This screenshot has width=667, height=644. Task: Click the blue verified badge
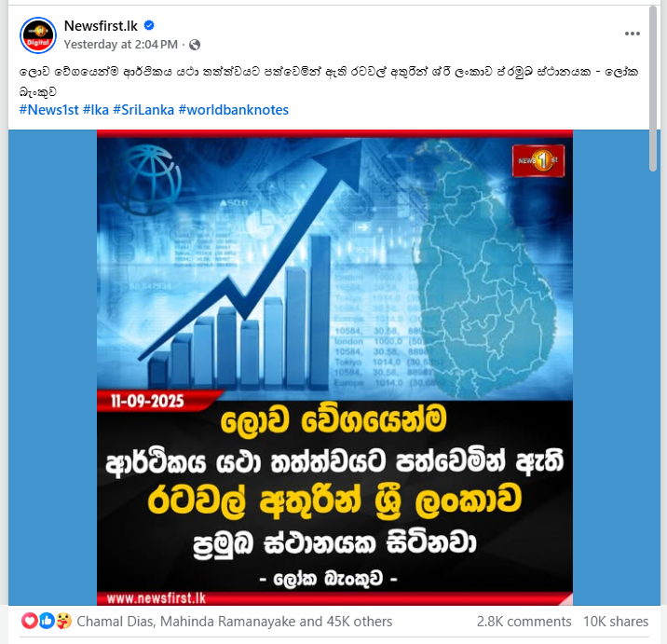[x=149, y=25]
